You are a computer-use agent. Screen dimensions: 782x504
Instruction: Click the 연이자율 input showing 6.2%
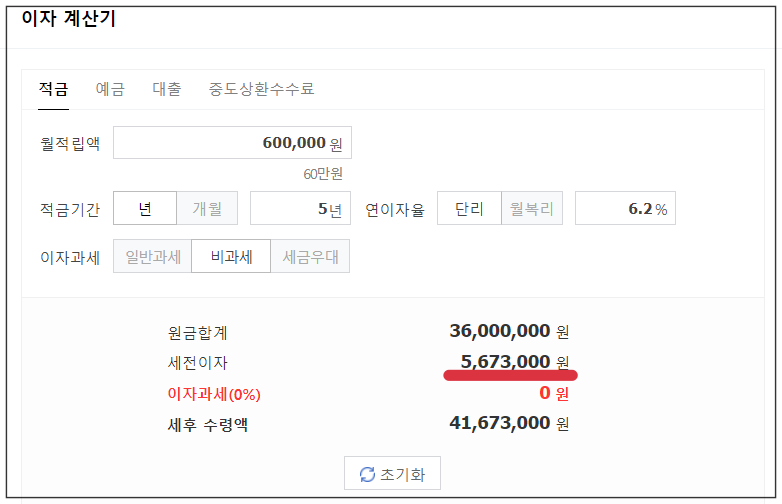point(625,208)
